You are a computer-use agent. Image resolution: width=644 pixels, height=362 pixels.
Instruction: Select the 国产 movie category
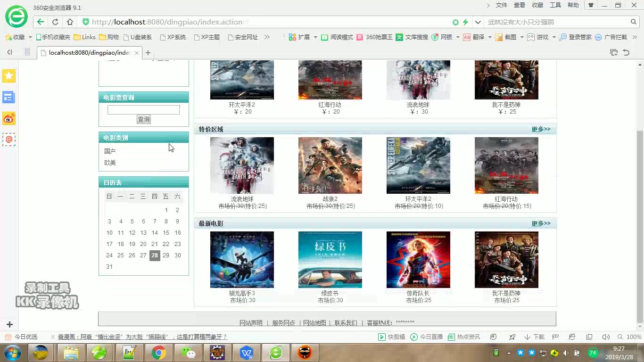[x=110, y=151]
